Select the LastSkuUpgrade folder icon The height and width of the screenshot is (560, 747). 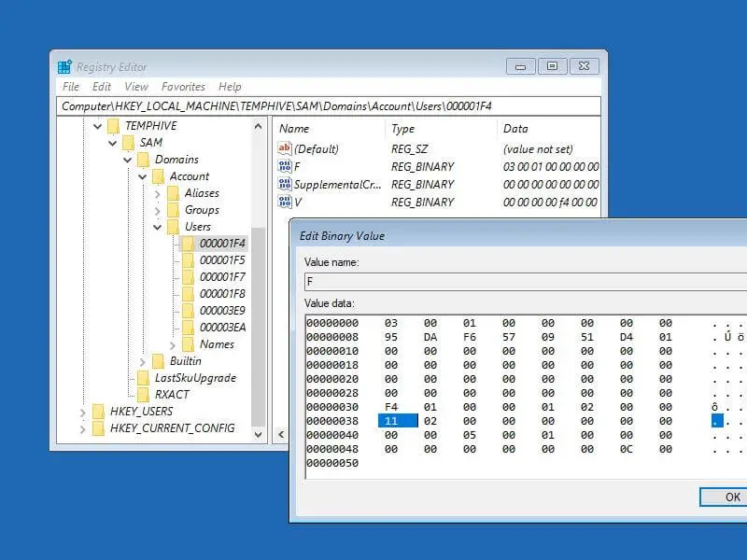tap(144, 378)
